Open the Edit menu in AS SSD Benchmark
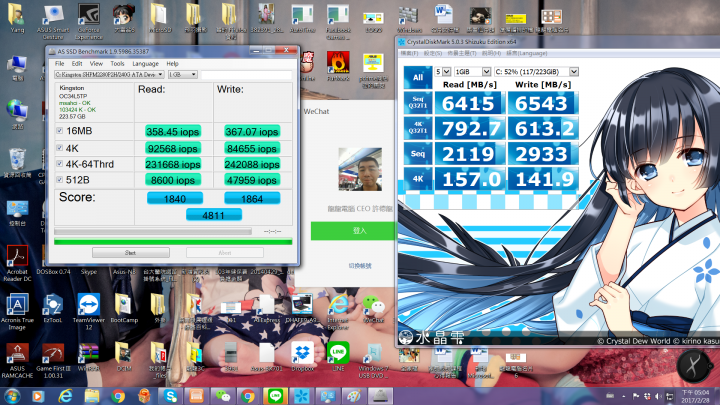Screen dimensions: 720x405 tap(77, 63)
